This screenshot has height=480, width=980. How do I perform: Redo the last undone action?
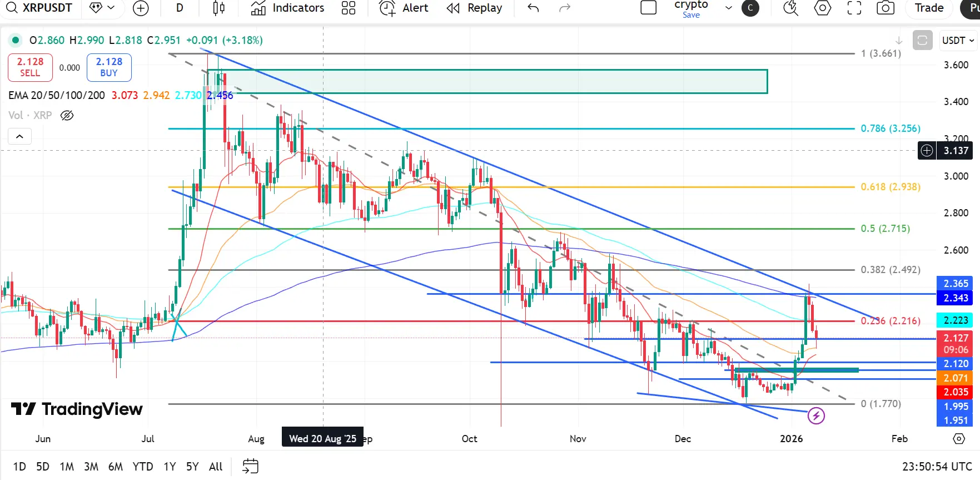(x=565, y=8)
